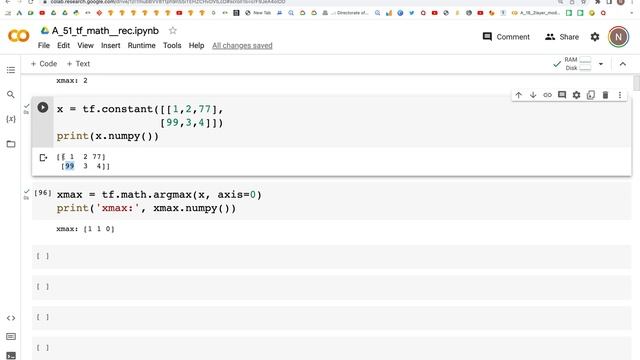Mirror cell in tab icon
Screen dimensions: 640x360
pos(591,95)
